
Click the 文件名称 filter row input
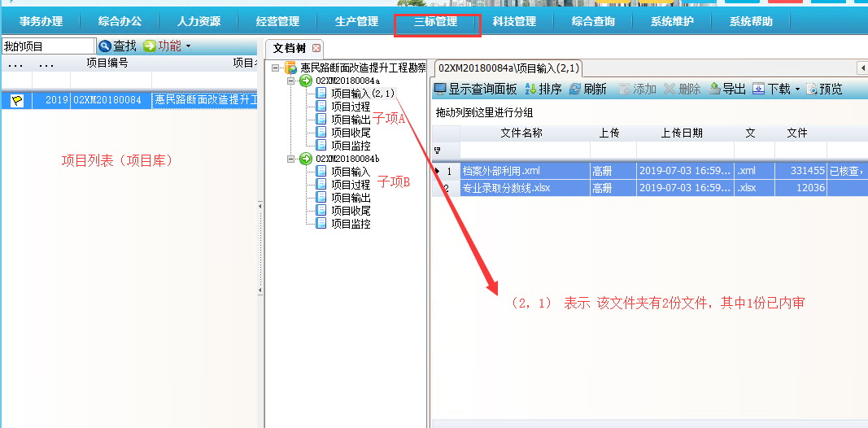525,150
